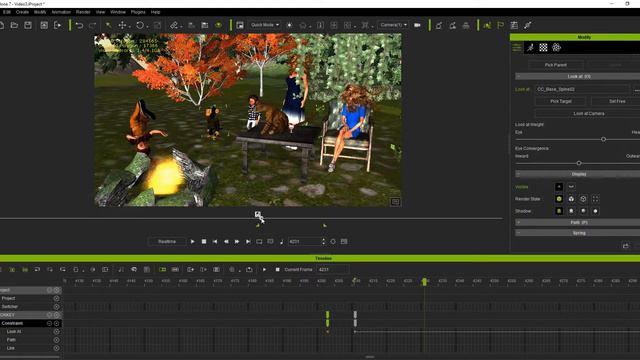Play from the timeline toolbar play button
The width and height of the screenshot is (640, 360).
[264, 270]
